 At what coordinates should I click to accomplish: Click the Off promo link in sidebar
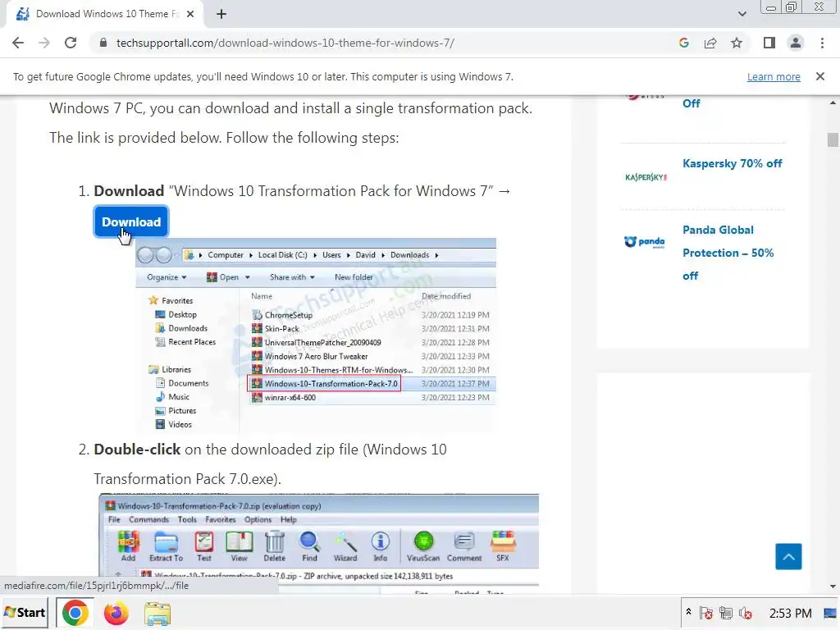tap(691, 103)
